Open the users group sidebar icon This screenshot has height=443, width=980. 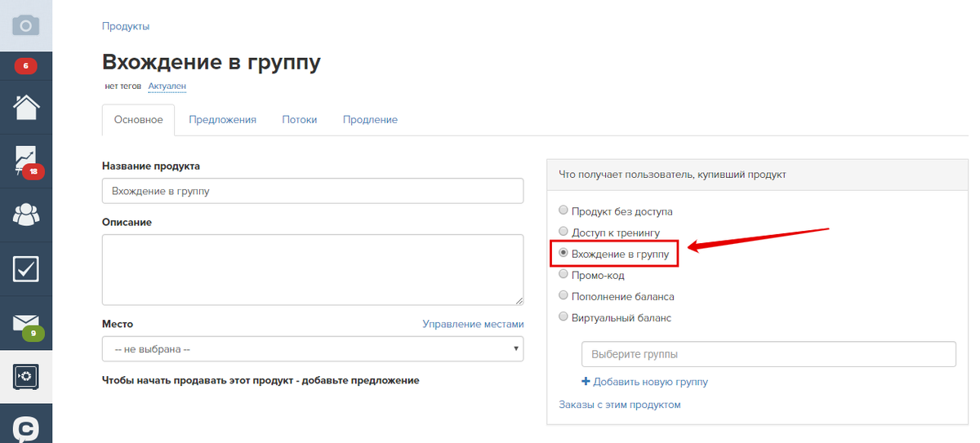[x=26, y=215]
